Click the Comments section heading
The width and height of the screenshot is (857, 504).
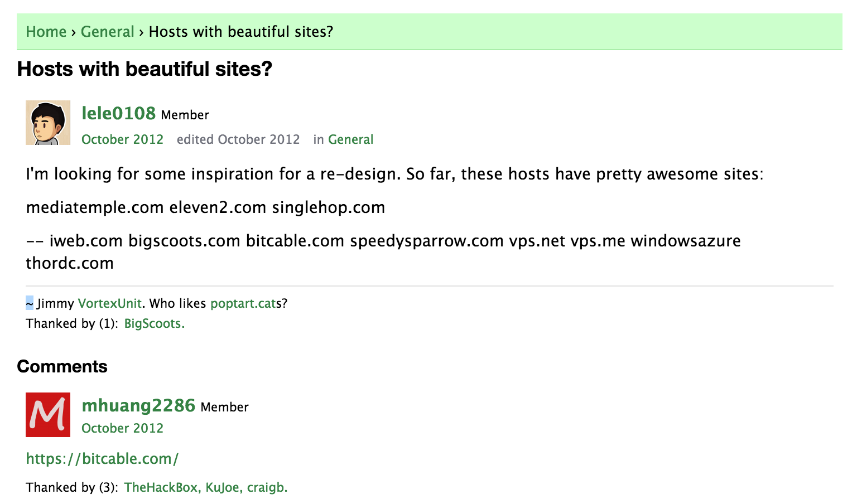click(62, 366)
